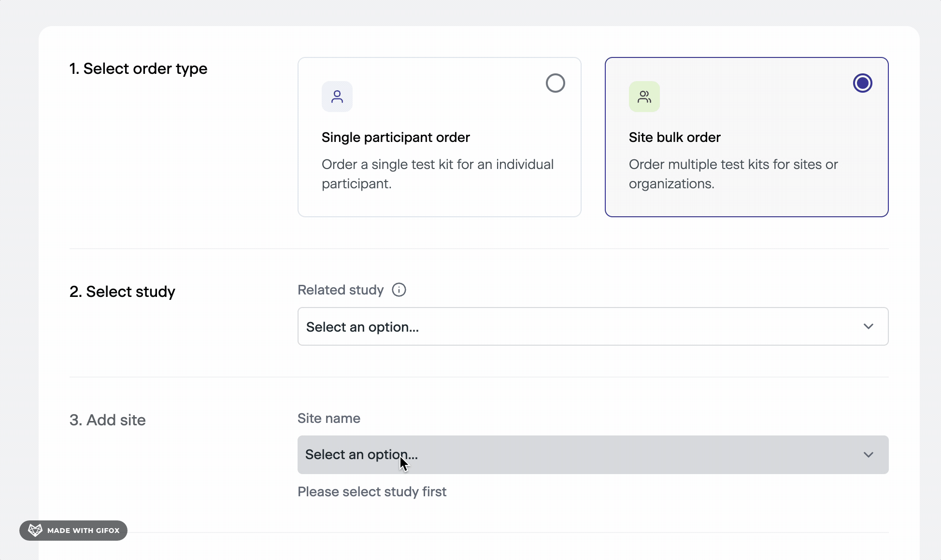Select Single participant order radio button
The width and height of the screenshot is (941, 560).
point(555,83)
